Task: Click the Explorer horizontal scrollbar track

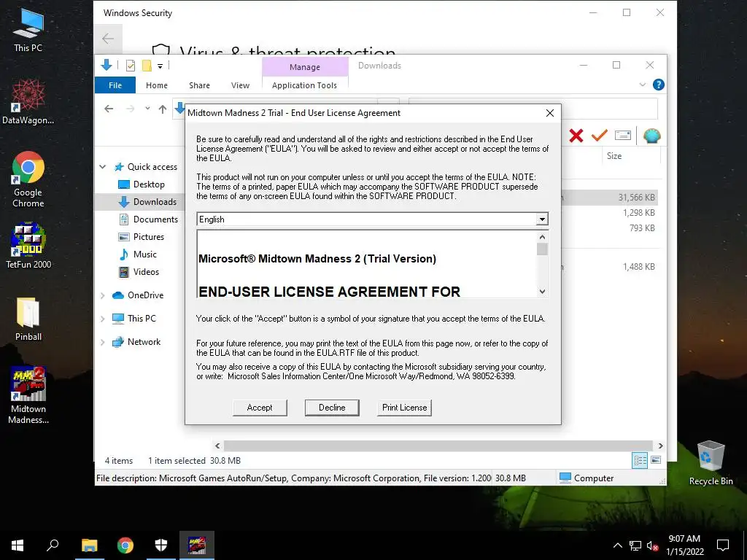Action: [x=438, y=446]
